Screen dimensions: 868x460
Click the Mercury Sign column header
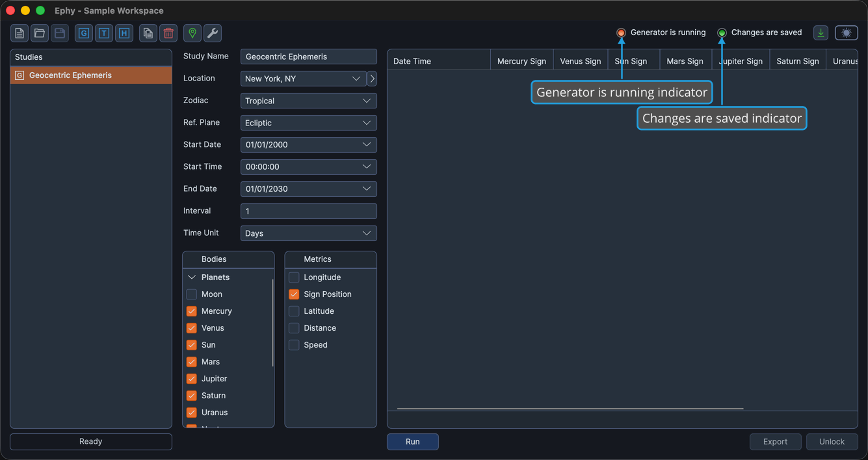pos(521,61)
